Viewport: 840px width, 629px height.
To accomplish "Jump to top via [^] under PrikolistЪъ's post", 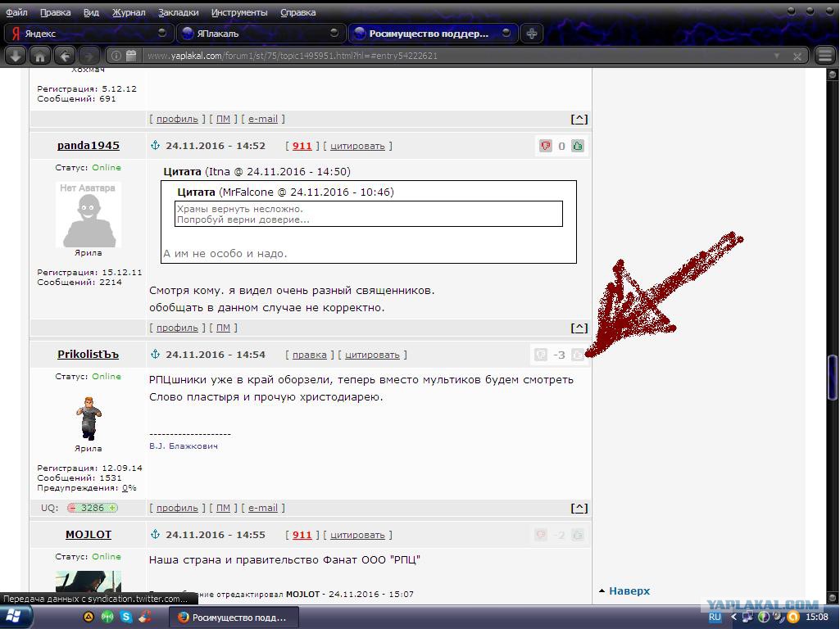I will [x=579, y=508].
